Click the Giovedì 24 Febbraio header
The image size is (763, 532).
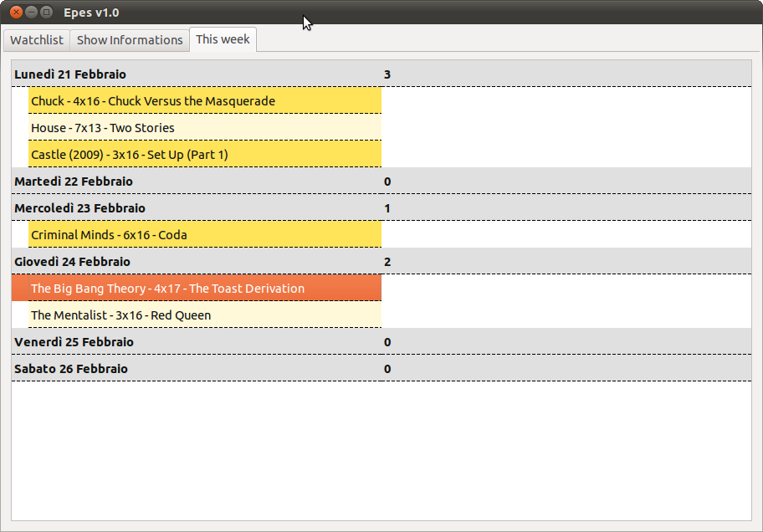point(381,261)
